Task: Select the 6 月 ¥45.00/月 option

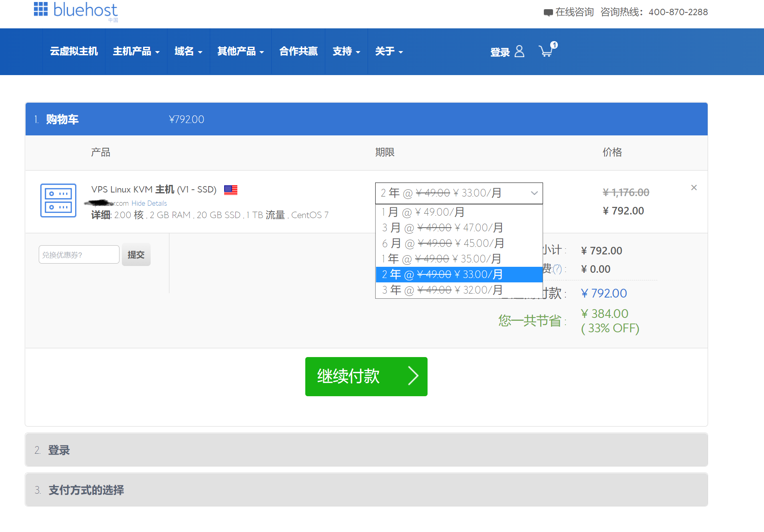Action: click(x=459, y=243)
